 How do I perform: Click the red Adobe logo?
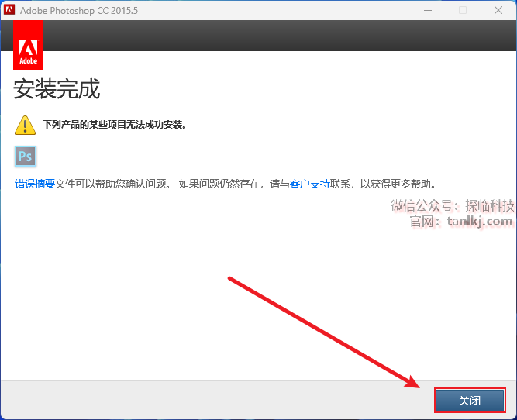[29, 45]
